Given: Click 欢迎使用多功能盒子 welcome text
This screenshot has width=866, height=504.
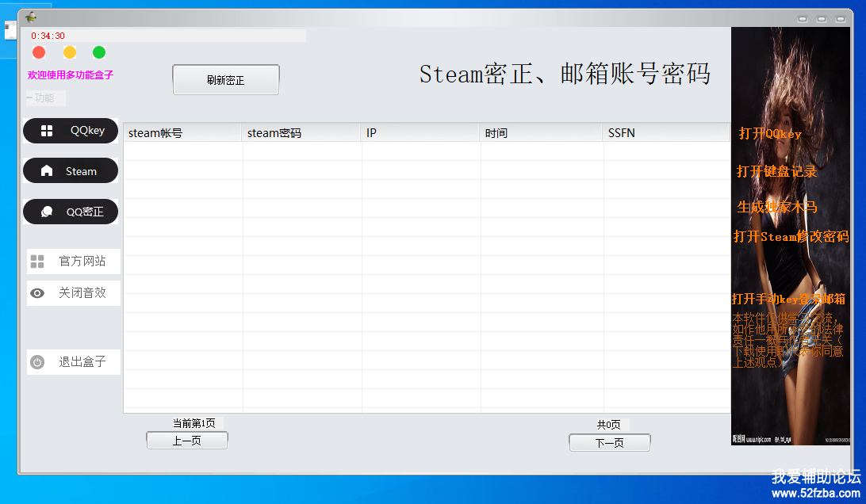Looking at the screenshot, I should [71, 75].
